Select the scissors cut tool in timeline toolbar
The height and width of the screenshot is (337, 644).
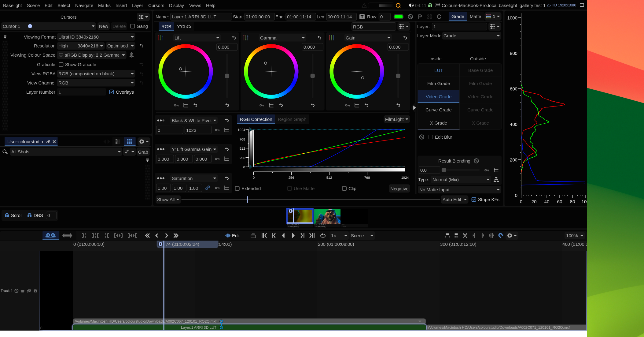point(465,236)
